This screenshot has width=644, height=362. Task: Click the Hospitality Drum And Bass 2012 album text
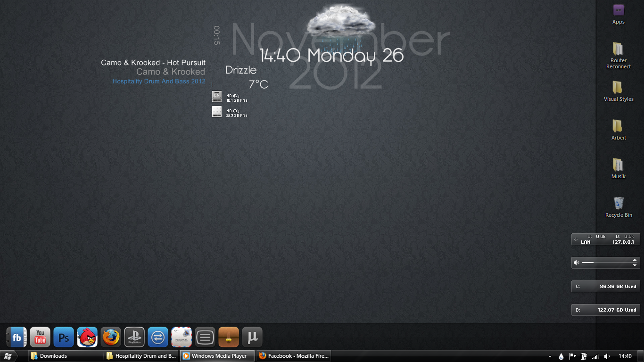[159, 82]
